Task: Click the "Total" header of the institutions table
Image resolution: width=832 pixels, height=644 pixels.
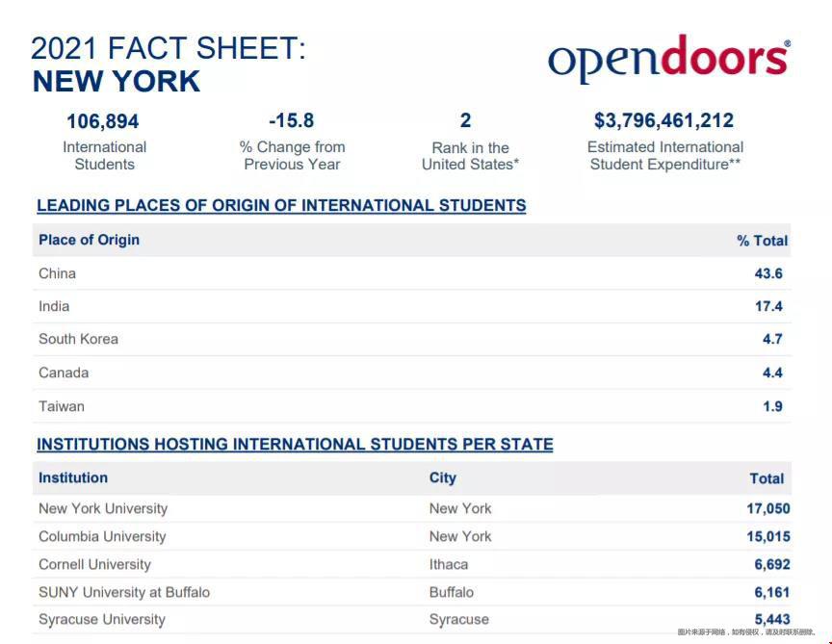Action: point(767,478)
